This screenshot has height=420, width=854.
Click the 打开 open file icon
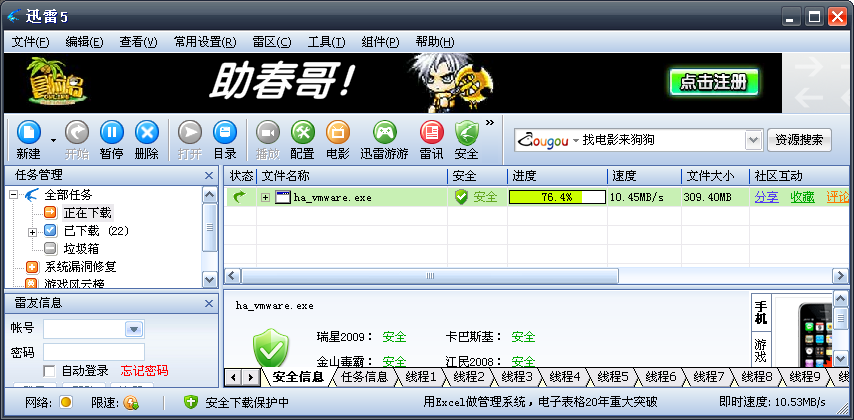point(190,132)
